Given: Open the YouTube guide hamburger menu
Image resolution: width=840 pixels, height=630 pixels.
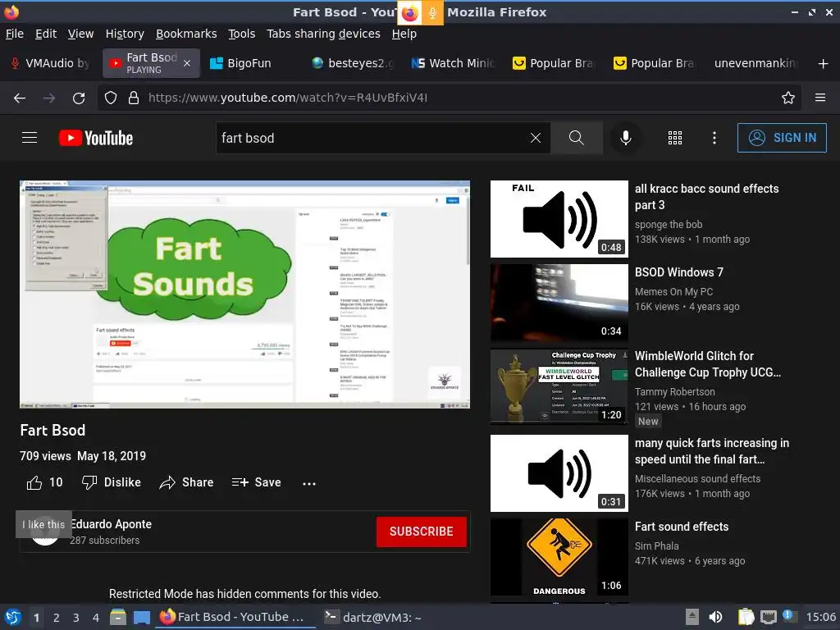Looking at the screenshot, I should click(x=30, y=138).
